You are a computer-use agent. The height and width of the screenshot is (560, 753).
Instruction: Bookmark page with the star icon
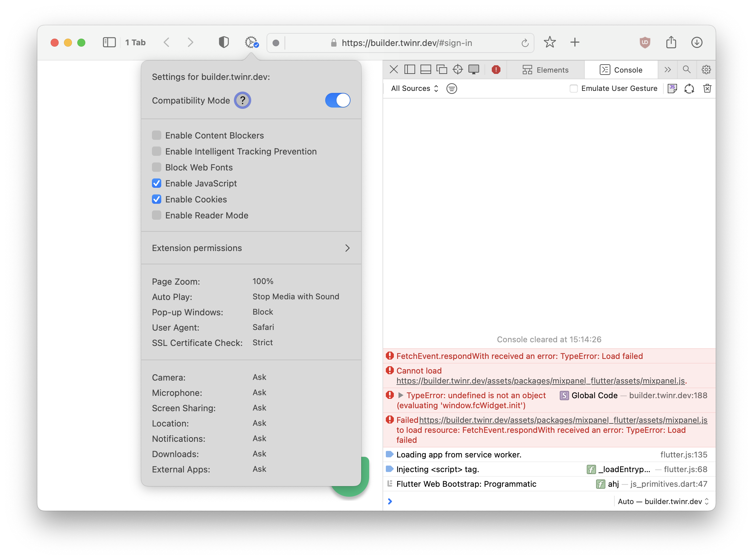549,43
